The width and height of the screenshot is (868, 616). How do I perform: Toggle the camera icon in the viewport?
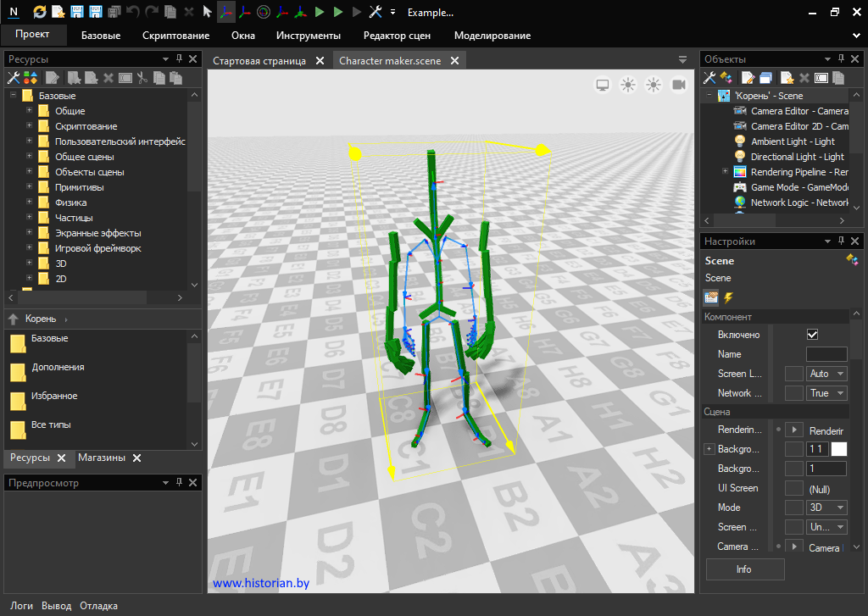(679, 85)
